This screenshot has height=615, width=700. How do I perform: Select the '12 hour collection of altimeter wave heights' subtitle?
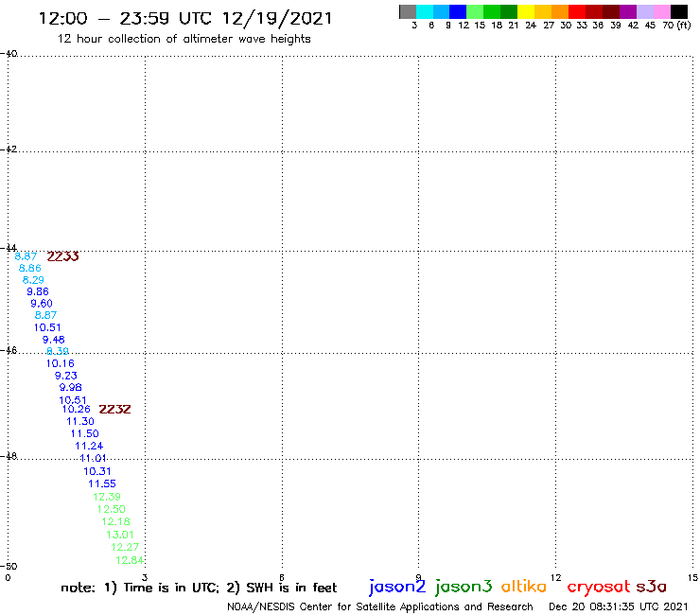pyautogui.click(x=184, y=39)
